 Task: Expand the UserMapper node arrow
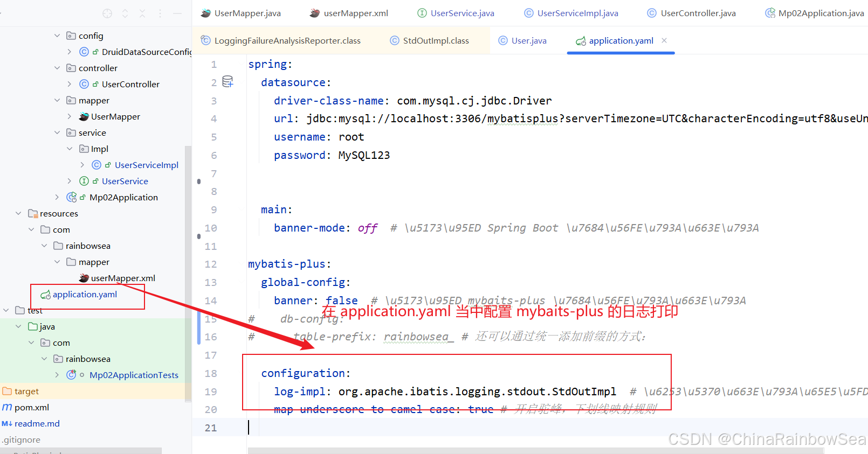pos(70,116)
